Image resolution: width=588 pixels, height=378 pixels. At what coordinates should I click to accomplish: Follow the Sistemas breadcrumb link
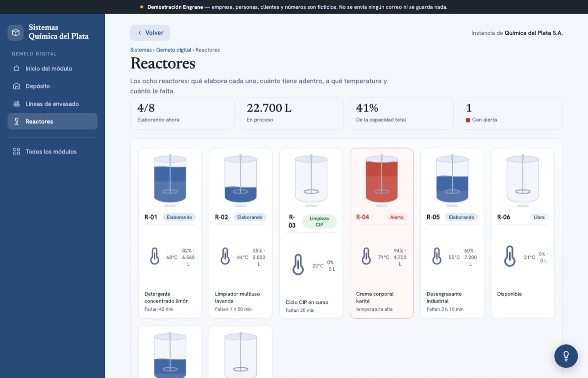141,50
